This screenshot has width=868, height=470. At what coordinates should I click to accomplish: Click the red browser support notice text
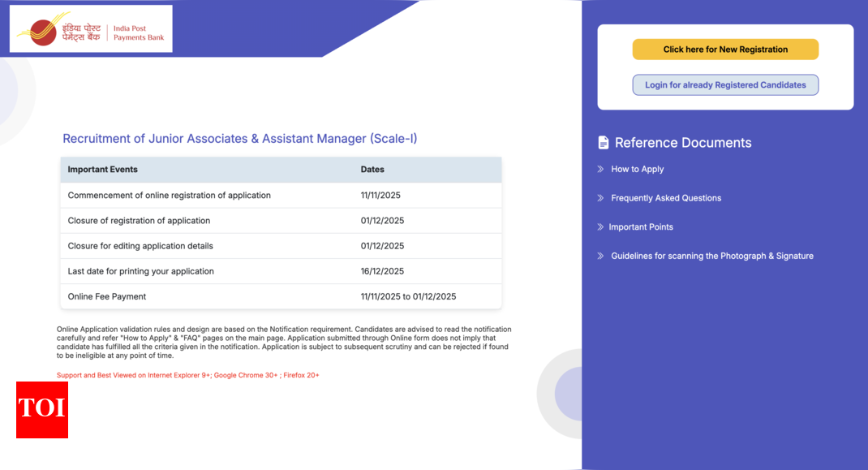pyautogui.click(x=187, y=375)
